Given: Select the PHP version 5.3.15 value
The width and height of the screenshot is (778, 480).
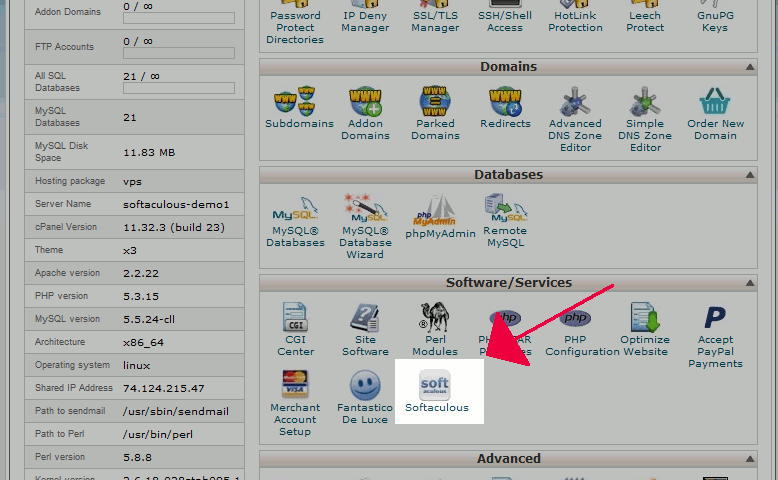Looking at the screenshot, I should point(141,296).
